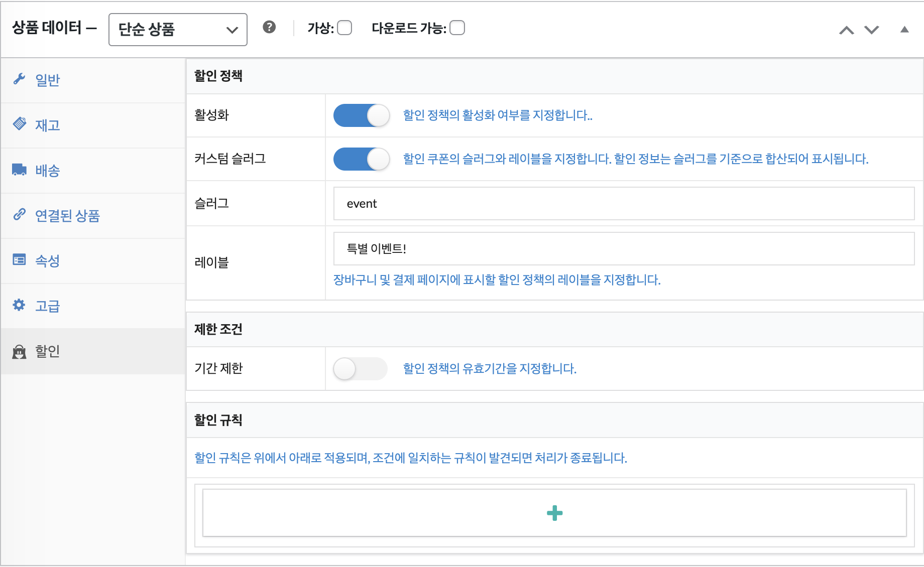Viewport: 924px width, 567px height.
Task: Add a new discount rule with plus icon
Action: coord(554,513)
